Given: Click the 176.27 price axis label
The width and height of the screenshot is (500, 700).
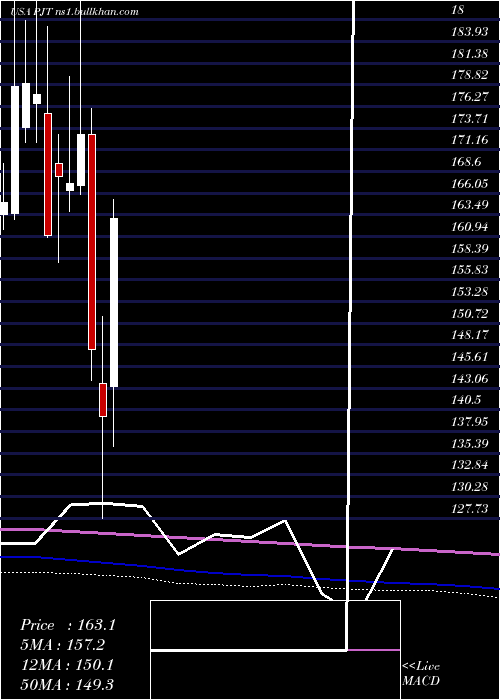Looking at the screenshot, I should point(469,97).
